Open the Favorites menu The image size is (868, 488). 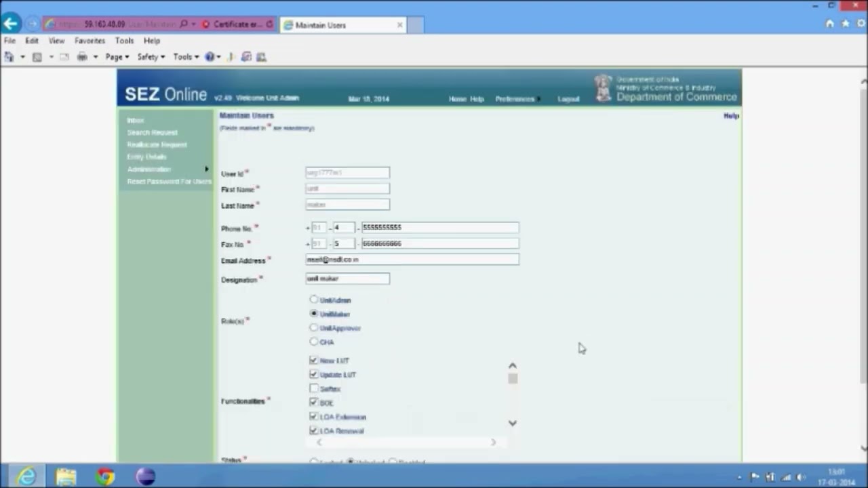click(90, 41)
